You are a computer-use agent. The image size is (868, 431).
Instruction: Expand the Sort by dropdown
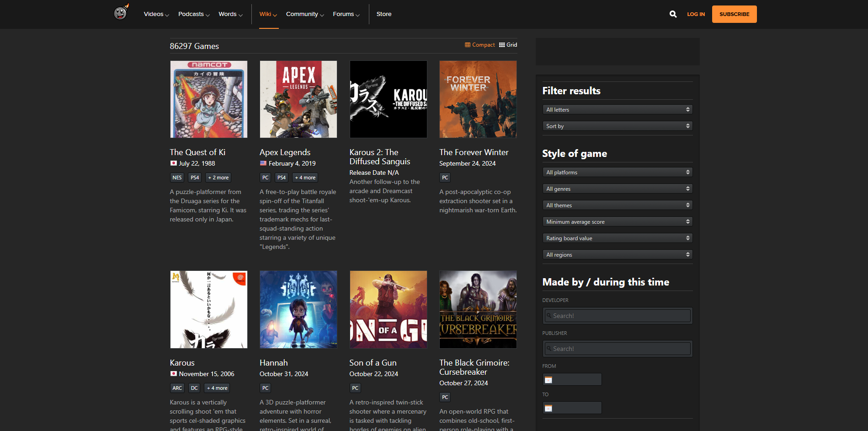point(618,126)
